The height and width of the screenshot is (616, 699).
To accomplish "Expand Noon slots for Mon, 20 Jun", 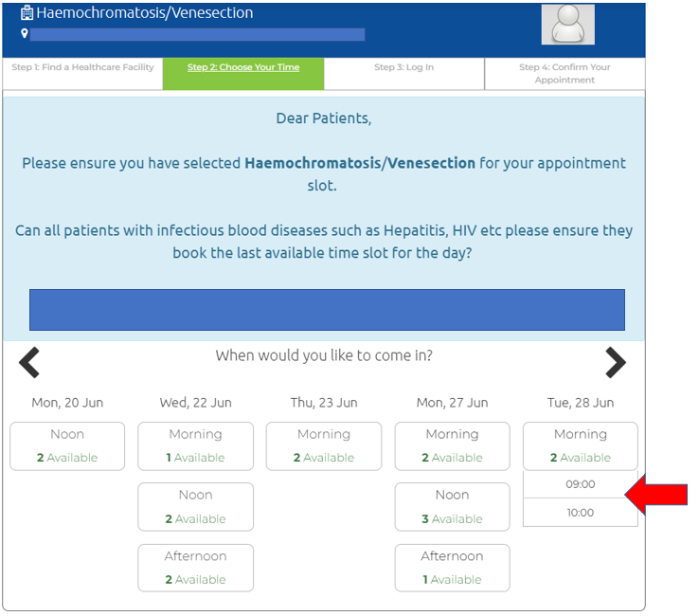I will pos(67,445).
